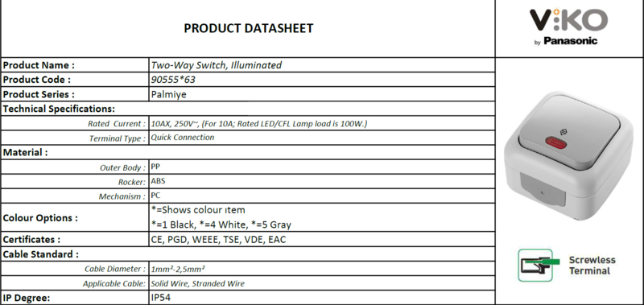Screen dimensions: 644x305
Task: Click the Colour Options label
Action: click(x=40, y=218)
